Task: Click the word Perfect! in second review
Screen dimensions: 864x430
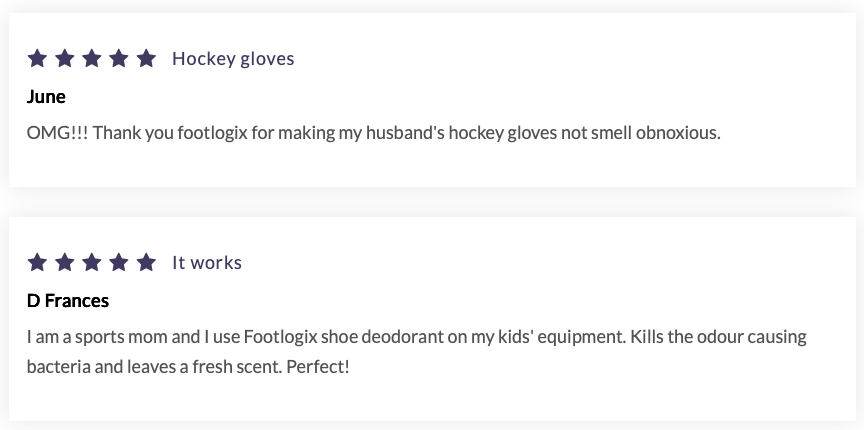Action: click(x=318, y=366)
